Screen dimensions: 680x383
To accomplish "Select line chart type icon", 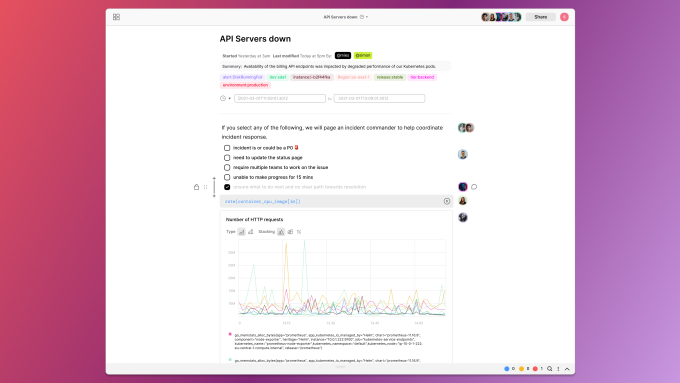I will tap(242, 232).
